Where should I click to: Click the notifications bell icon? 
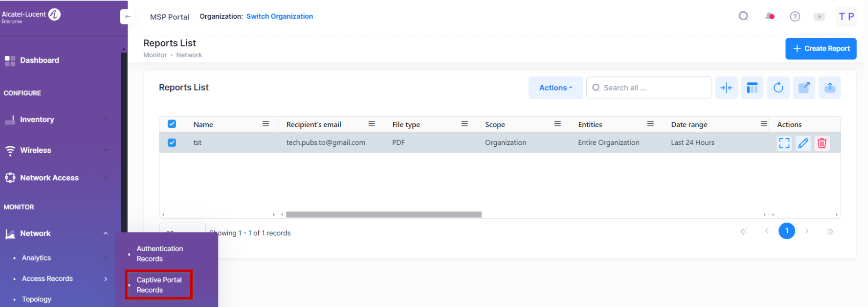769,16
